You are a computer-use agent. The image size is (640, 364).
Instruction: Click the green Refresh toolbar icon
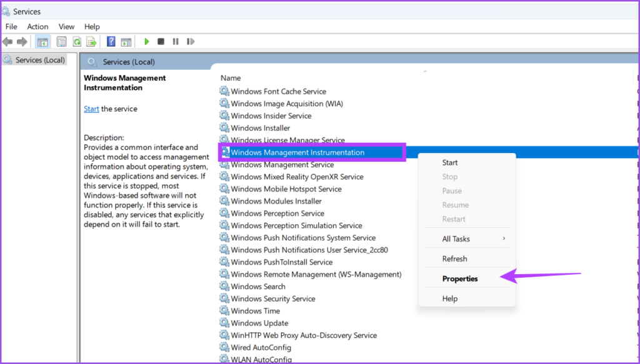point(77,42)
